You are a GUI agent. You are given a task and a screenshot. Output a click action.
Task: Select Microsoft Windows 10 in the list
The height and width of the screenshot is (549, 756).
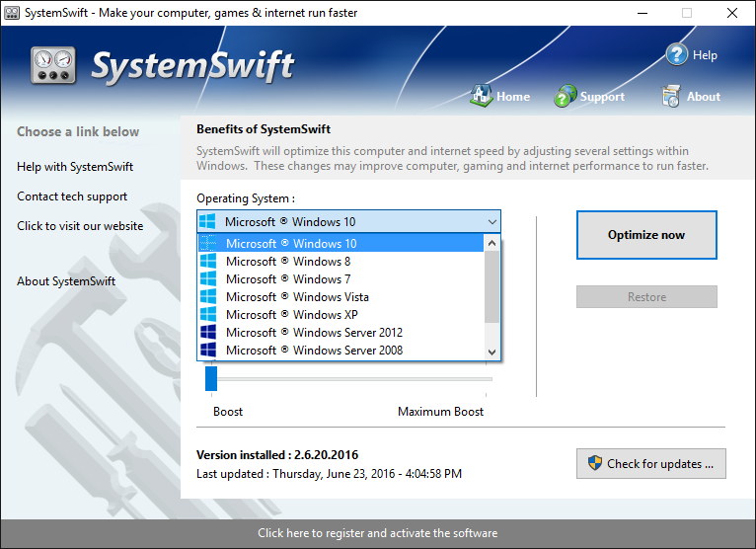tap(340, 243)
